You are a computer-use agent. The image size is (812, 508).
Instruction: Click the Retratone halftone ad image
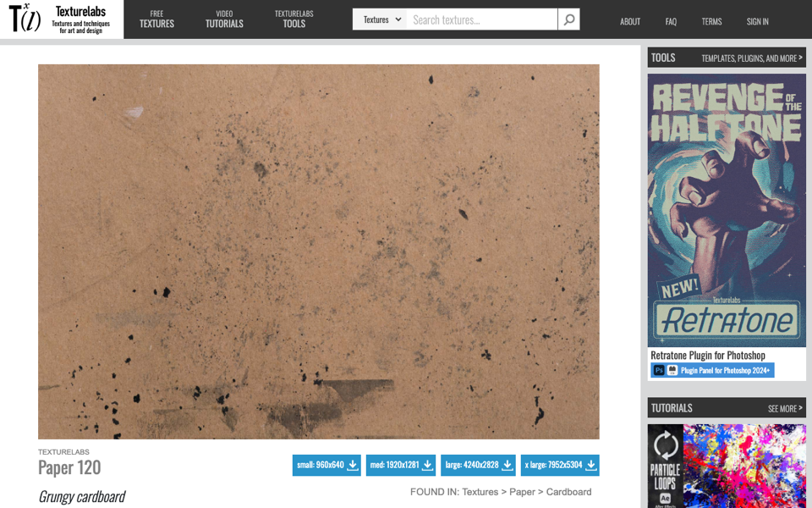727,210
